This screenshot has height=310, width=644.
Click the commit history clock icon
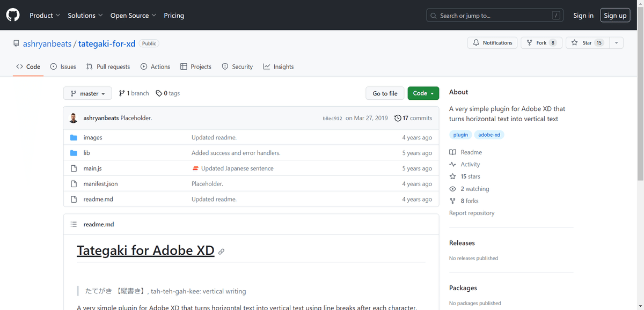tap(398, 118)
